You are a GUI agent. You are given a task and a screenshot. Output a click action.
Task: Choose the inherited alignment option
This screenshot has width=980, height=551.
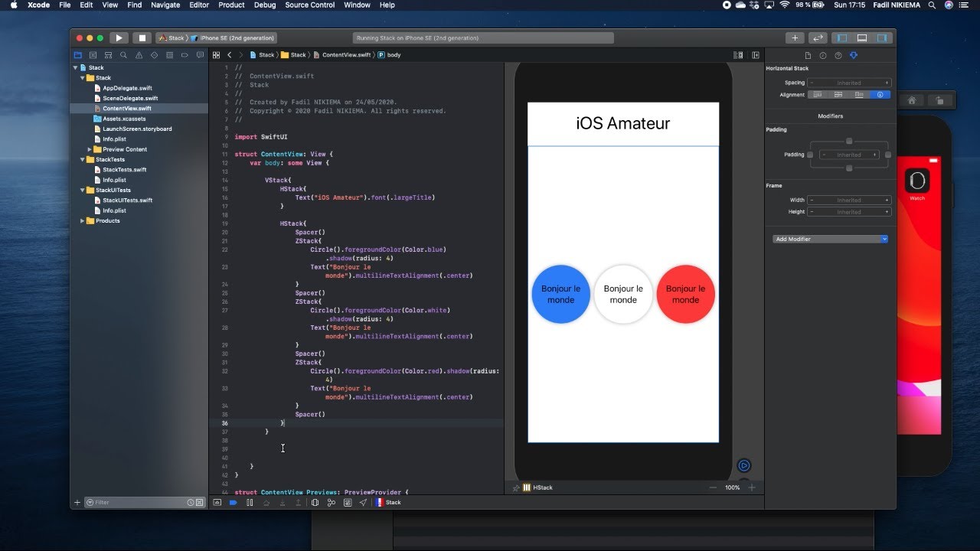click(880, 95)
